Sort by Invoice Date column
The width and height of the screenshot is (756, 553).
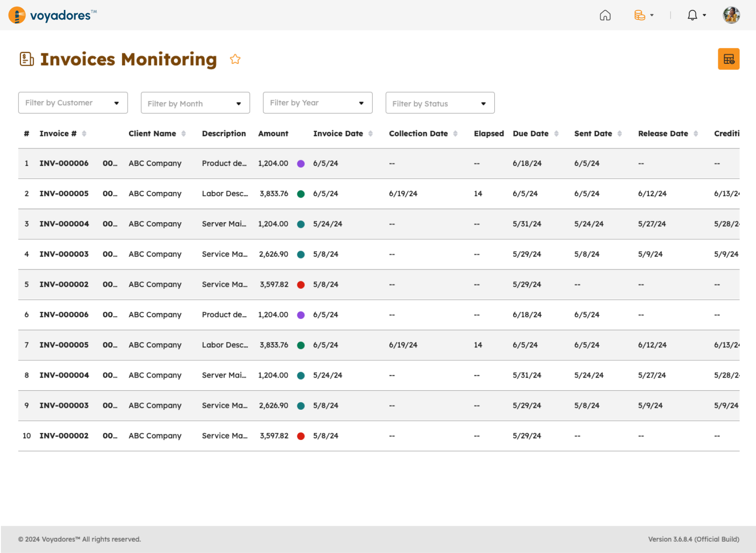[x=371, y=134]
